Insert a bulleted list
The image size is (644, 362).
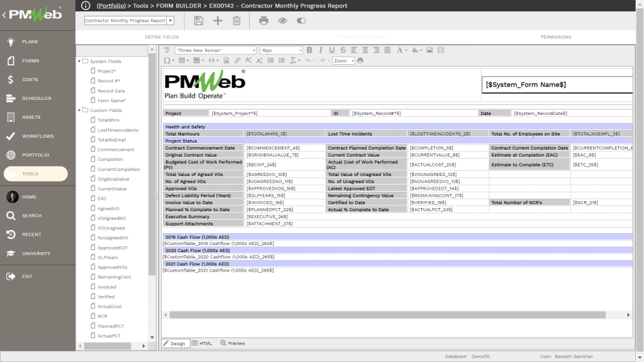pyautogui.click(x=282, y=60)
